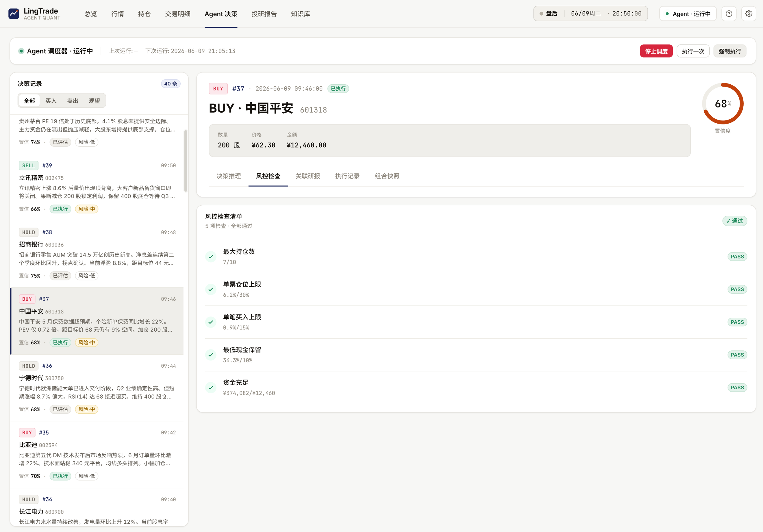The width and height of the screenshot is (763, 532).
Task: Select the BUY #37 中国平安 decision card
Action: [97, 321]
